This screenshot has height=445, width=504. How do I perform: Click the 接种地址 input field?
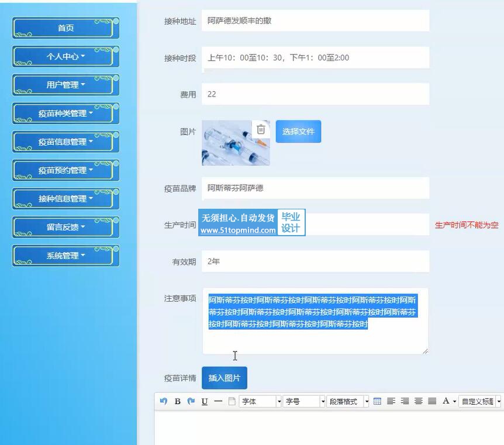click(x=315, y=21)
